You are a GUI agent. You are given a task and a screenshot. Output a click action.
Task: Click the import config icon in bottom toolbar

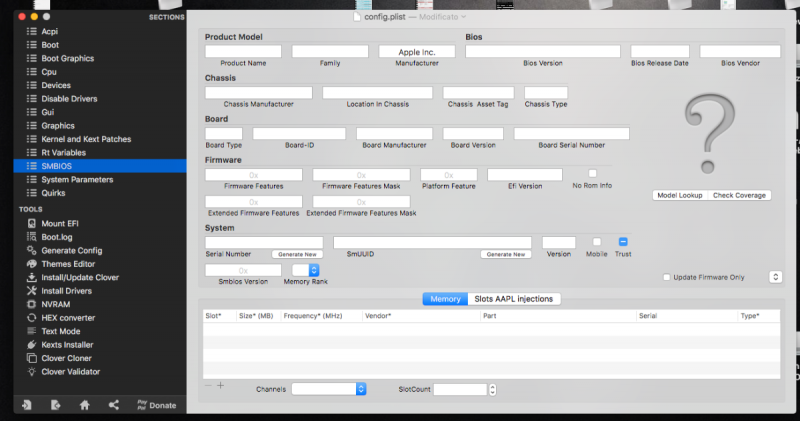click(27, 405)
